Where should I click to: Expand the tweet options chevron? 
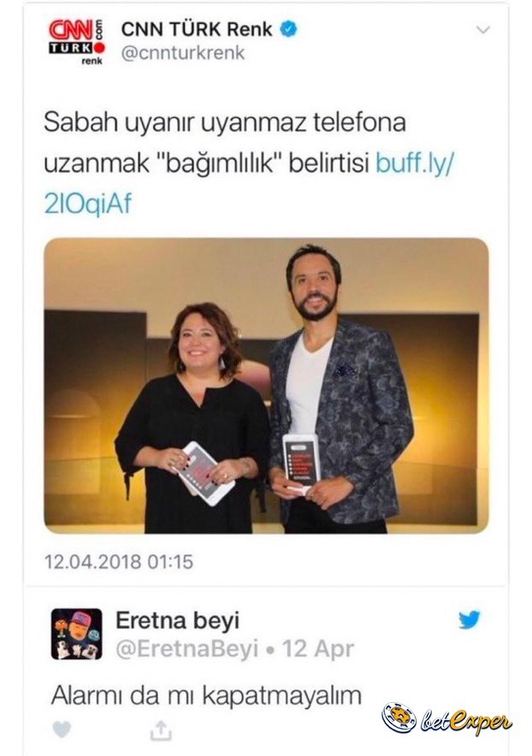(x=482, y=30)
